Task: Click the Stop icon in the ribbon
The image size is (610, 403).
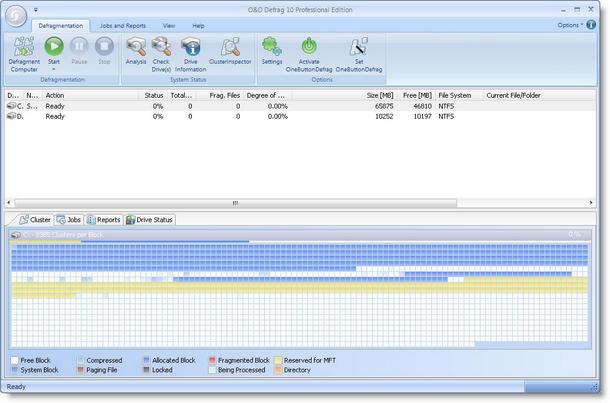Action: (x=104, y=46)
